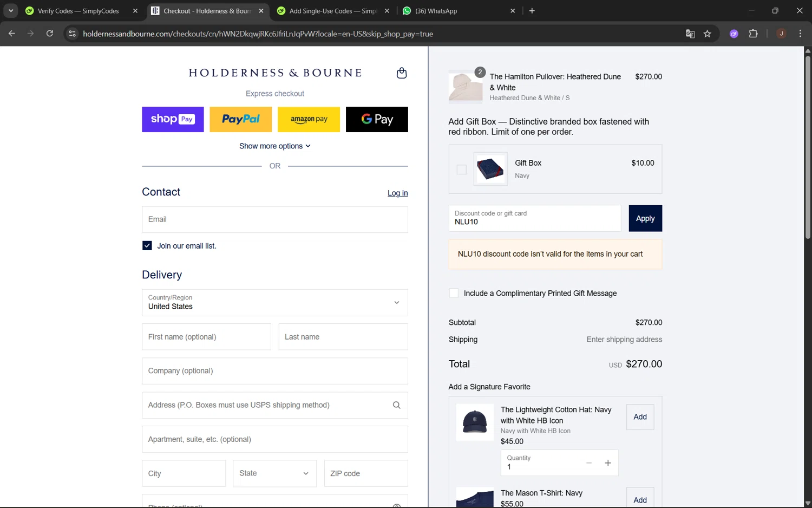Focus the Last name field
The image size is (812, 508).
tap(343, 337)
